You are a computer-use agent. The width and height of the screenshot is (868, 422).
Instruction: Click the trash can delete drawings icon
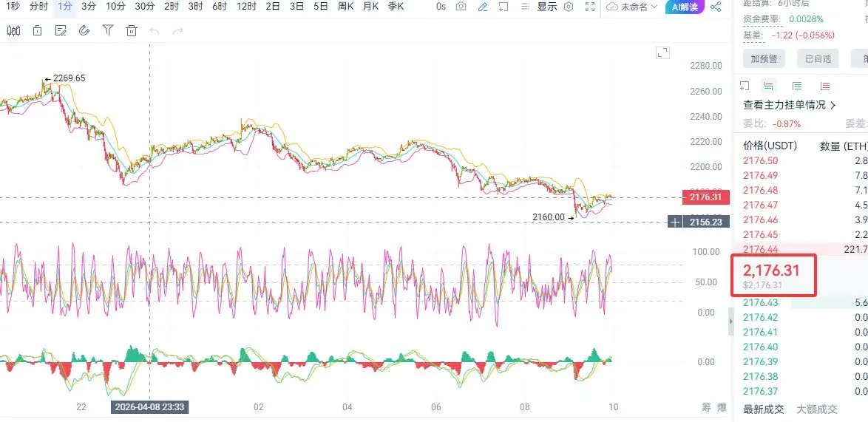131,30
